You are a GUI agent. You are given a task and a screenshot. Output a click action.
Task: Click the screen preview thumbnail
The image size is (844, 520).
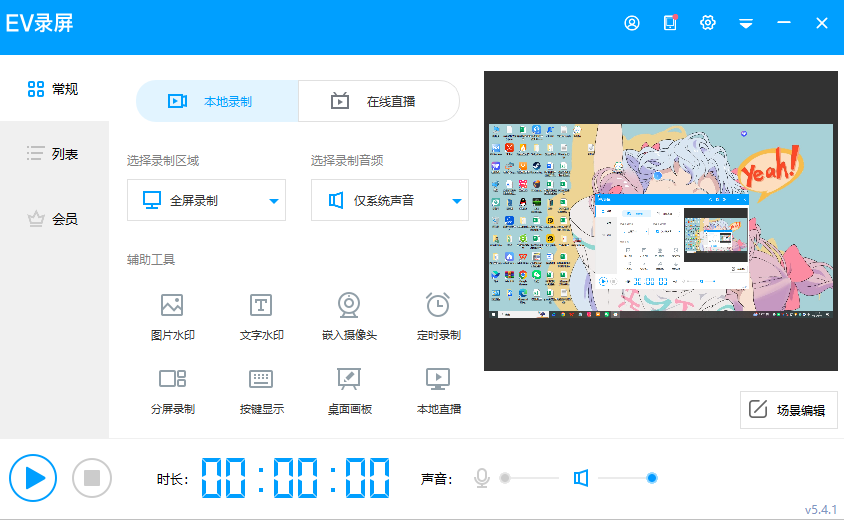click(x=660, y=221)
